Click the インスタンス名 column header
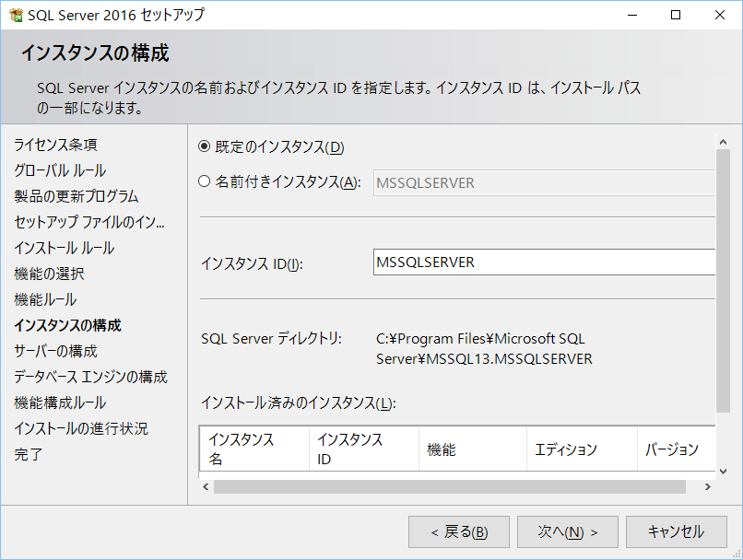Screen dimensions: 743x560 pyautogui.click(x=254, y=449)
